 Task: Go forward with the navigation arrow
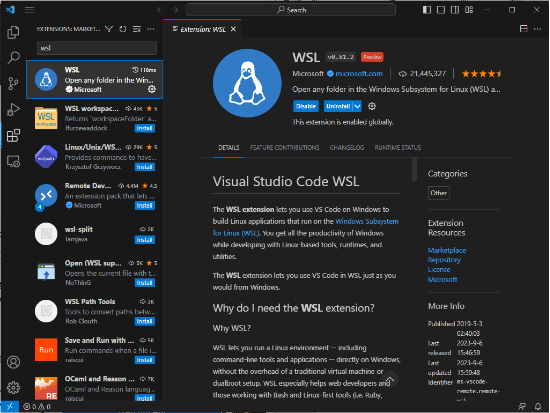pyautogui.click(x=175, y=10)
